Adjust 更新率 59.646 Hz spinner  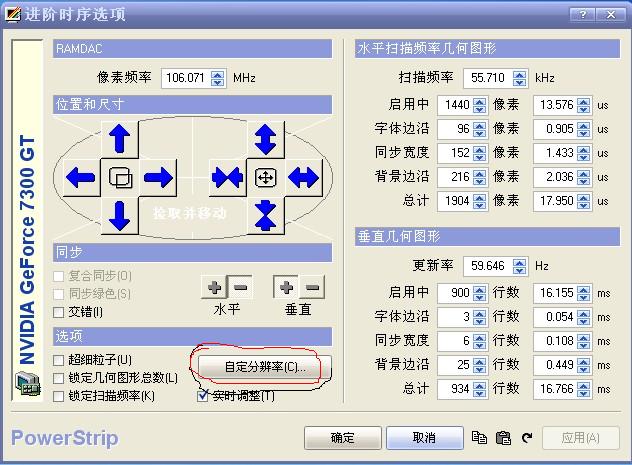[520, 266]
